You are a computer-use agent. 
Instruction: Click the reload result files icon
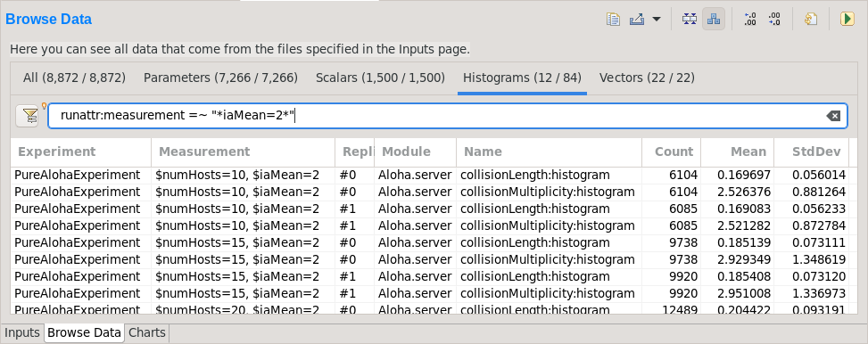(810, 20)
